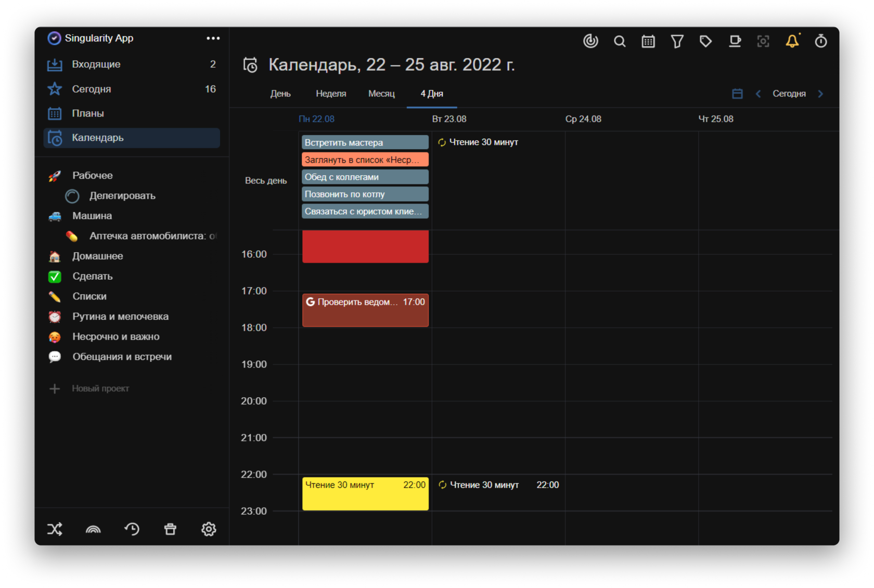The width and height of the screenshot is (874, 588).
Task: Open the trash bin icon in bottom bar
Action: tap(170, 529)
